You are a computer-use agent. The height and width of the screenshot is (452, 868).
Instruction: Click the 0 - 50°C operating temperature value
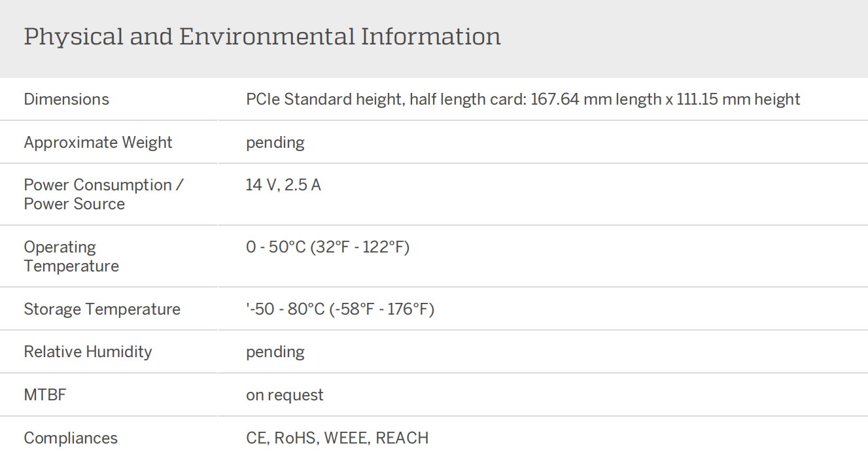click(x=328, y=247)
